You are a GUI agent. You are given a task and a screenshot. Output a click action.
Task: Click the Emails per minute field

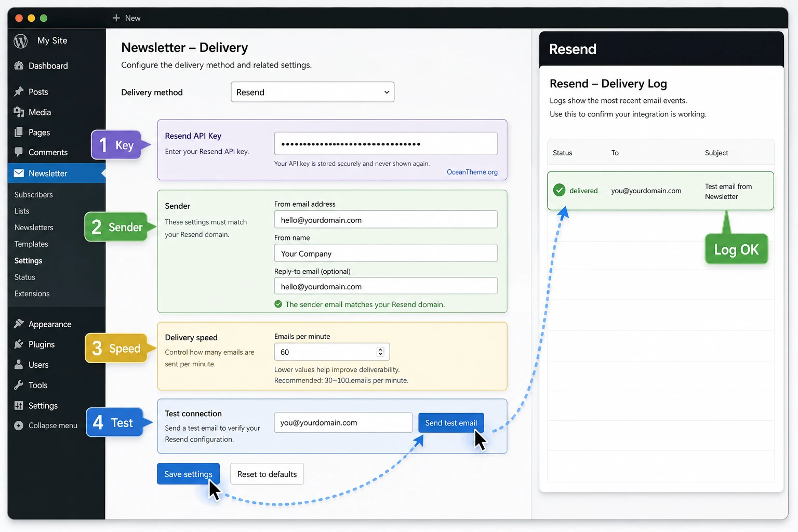332,352
